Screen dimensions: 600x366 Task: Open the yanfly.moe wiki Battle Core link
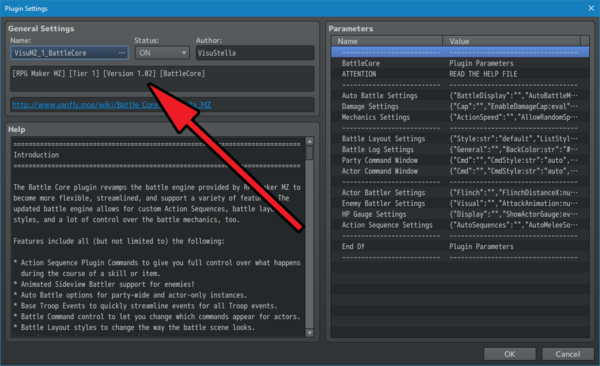coord(111,105)
